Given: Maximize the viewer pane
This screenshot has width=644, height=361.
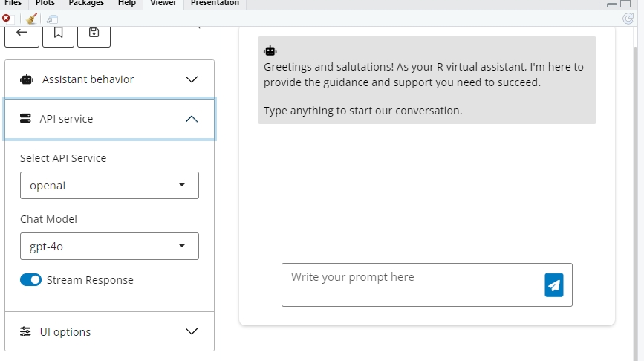Looking at the screenshot, I should (625, 4).
